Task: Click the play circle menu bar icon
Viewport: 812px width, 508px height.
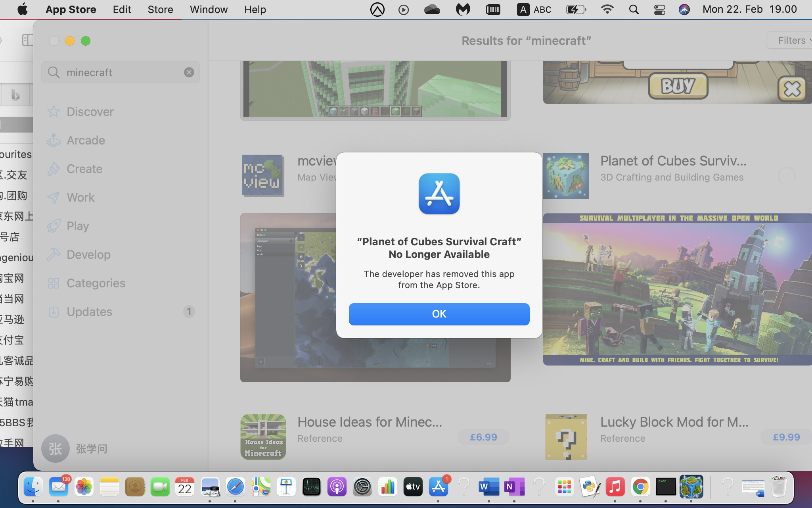Action: (403, 10)
